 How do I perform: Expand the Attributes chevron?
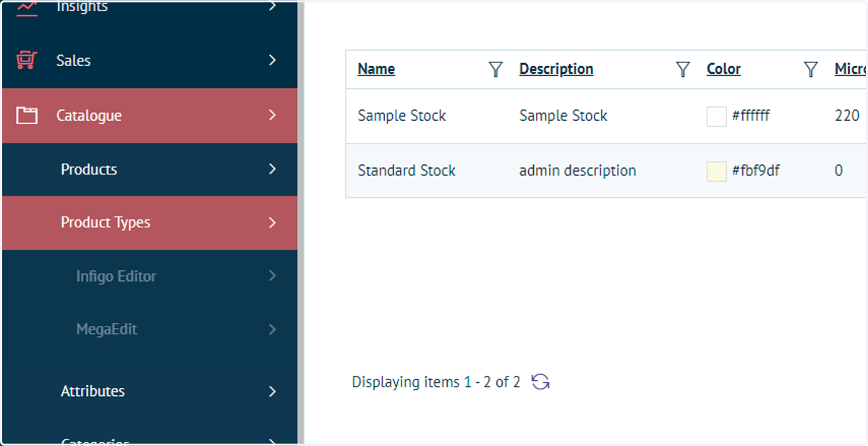pos(272,392)
